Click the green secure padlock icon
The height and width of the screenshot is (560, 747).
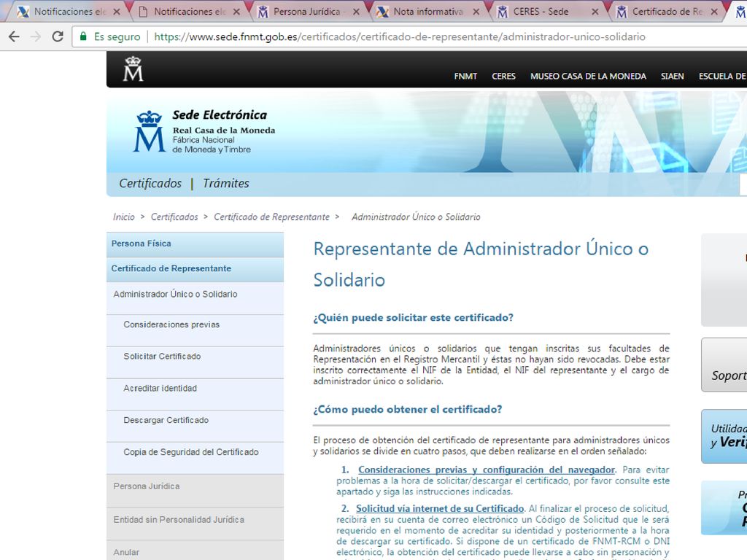click(83, 36)
